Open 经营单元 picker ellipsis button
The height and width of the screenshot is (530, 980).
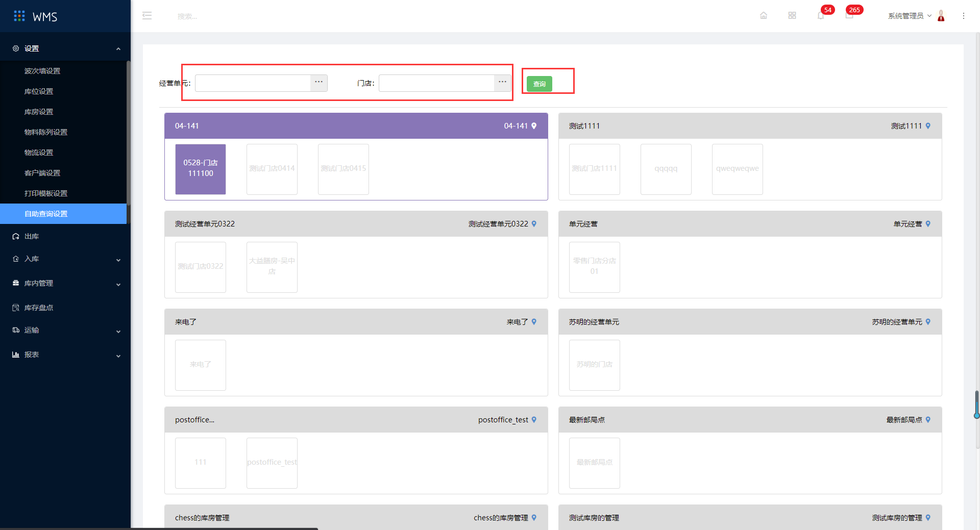tap(319, 83)
